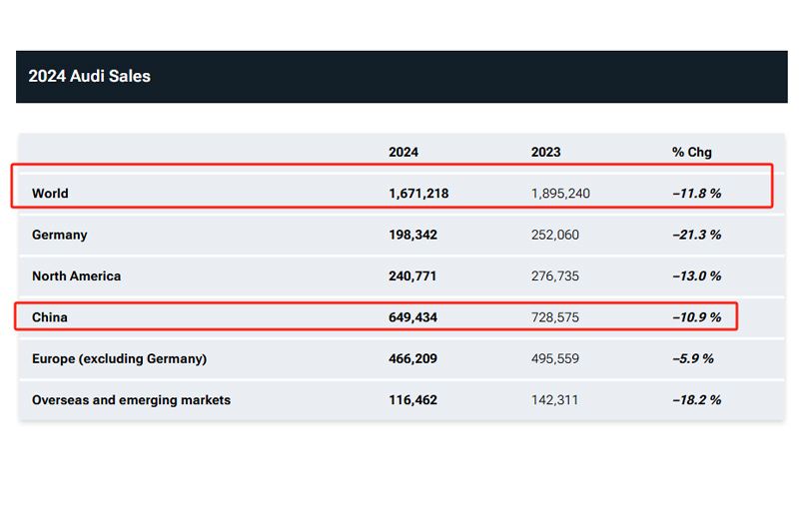Image resolution: width=799 pixels, height=532 pixels.
Task: Click China 2024 value 649,434
Action: tap(412, 317)
